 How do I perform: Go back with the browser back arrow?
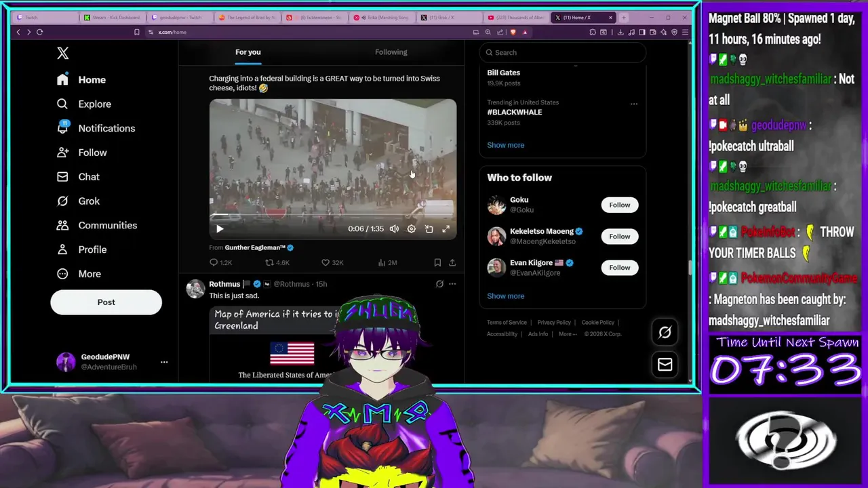[x=18, y=32]
